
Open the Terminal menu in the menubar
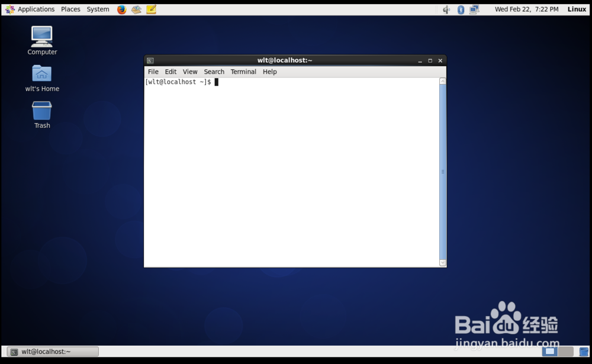(243, 72)
